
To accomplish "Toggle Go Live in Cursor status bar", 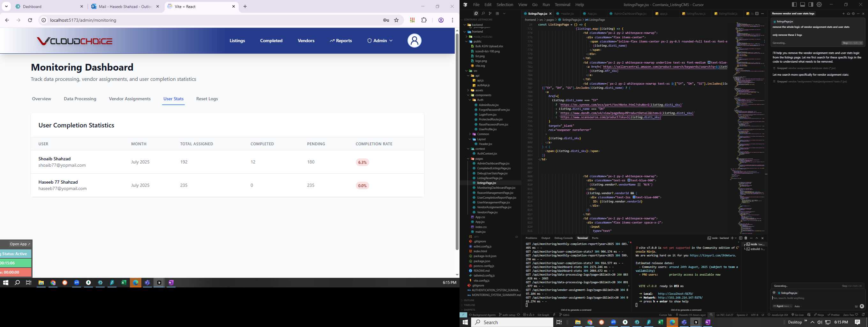I will pos(797,315).
